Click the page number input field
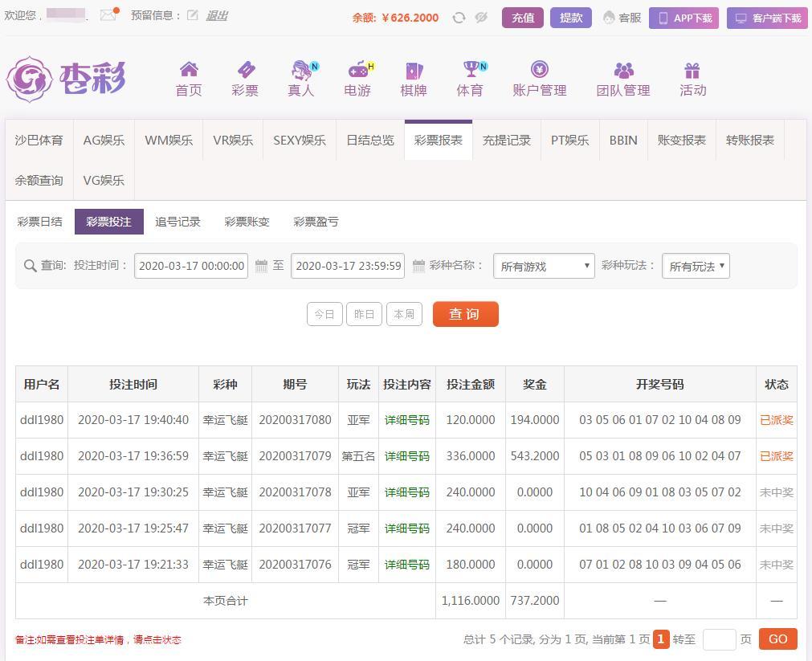 (x=719, y=639)
